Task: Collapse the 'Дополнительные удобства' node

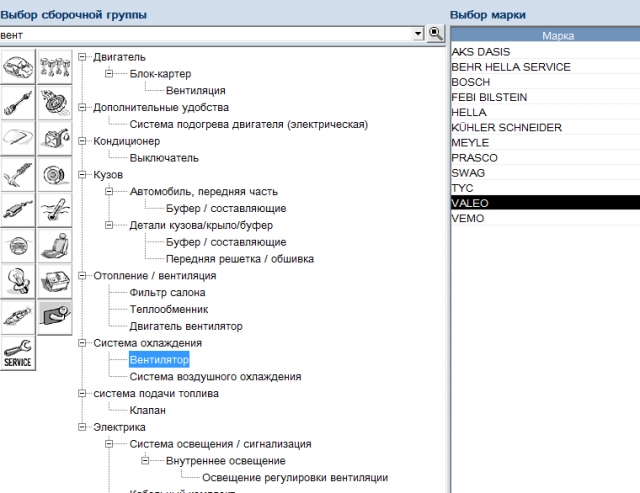Action: coord(82,107)
